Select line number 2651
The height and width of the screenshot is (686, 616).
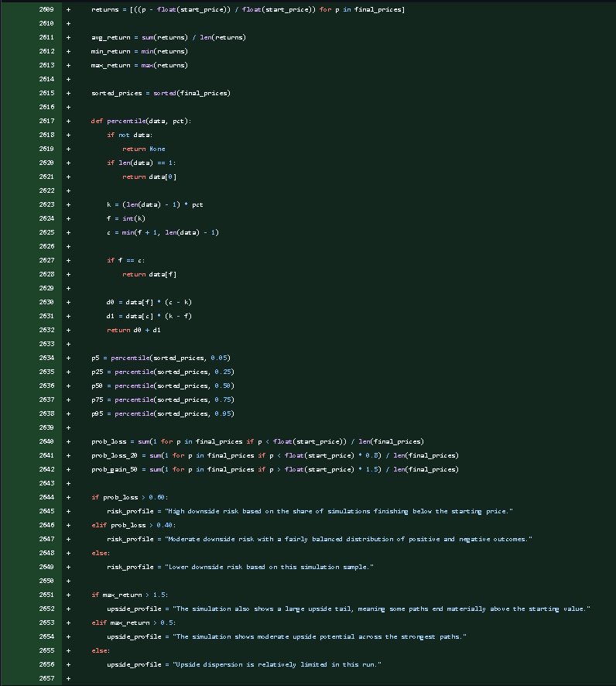46,595
